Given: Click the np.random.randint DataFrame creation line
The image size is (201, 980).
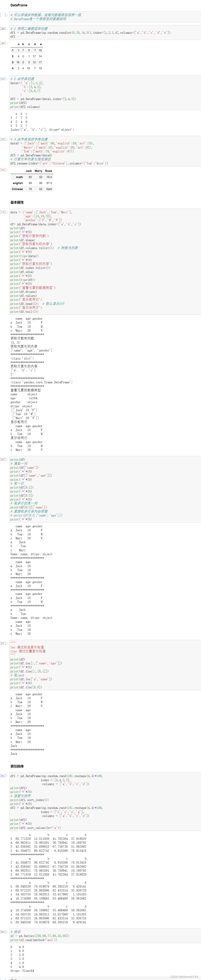Looking at the screenshot, I should click(90, 33).
